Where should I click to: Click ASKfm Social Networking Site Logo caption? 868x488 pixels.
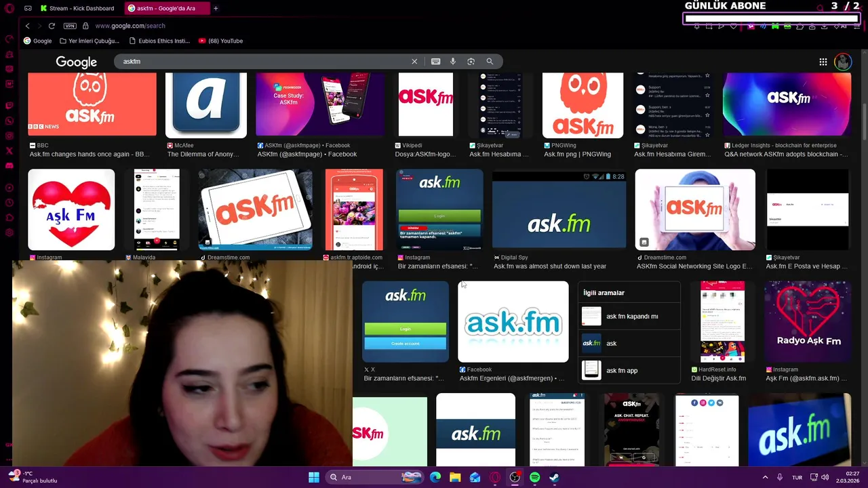tap(694, 266)
